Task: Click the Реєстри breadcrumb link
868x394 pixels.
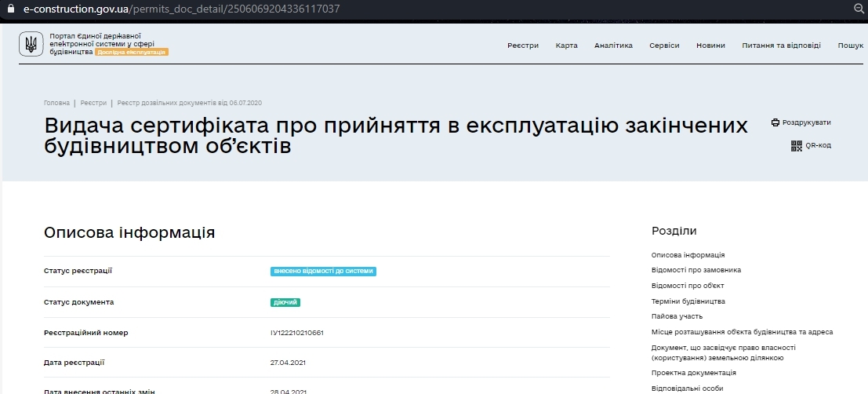Action: click(x=93, y=103)
